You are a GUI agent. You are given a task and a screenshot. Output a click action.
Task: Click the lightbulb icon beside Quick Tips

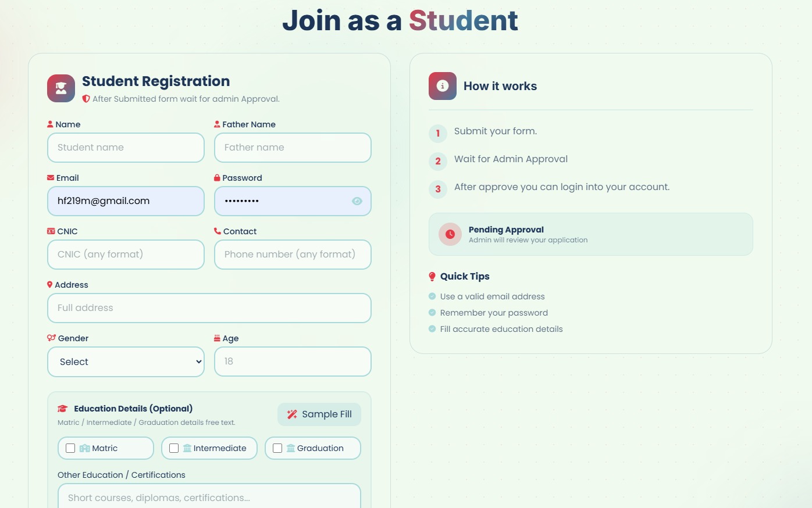[x=432, y=276]
